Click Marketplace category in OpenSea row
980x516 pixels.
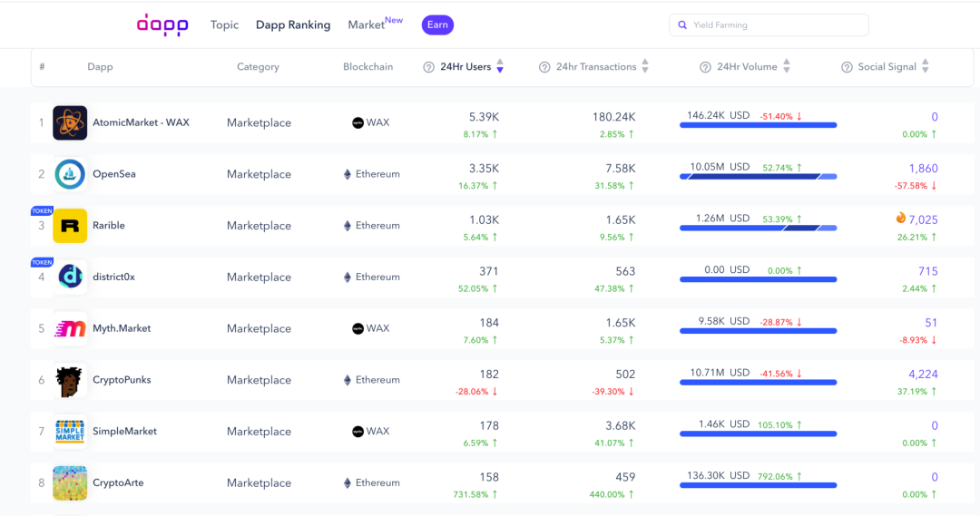pyautogui.click(x=259, y=174)
